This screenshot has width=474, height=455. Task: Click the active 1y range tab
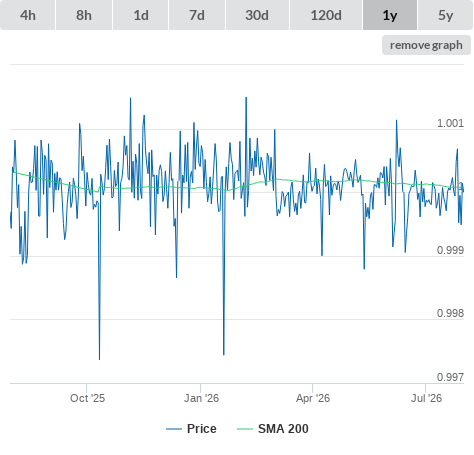pyautogui.click(x=390, y=15)
